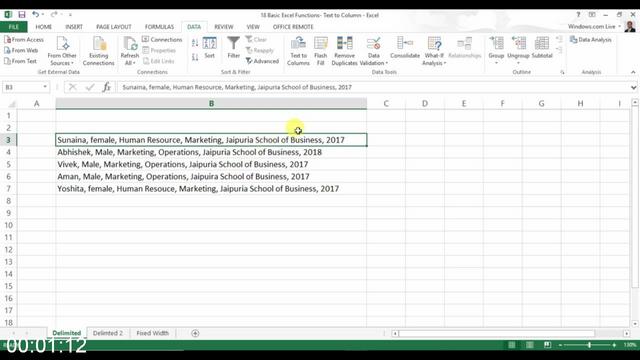Click the Insert Function fx icon
Viewport: 640px width, 360px height.
point(107,87)
